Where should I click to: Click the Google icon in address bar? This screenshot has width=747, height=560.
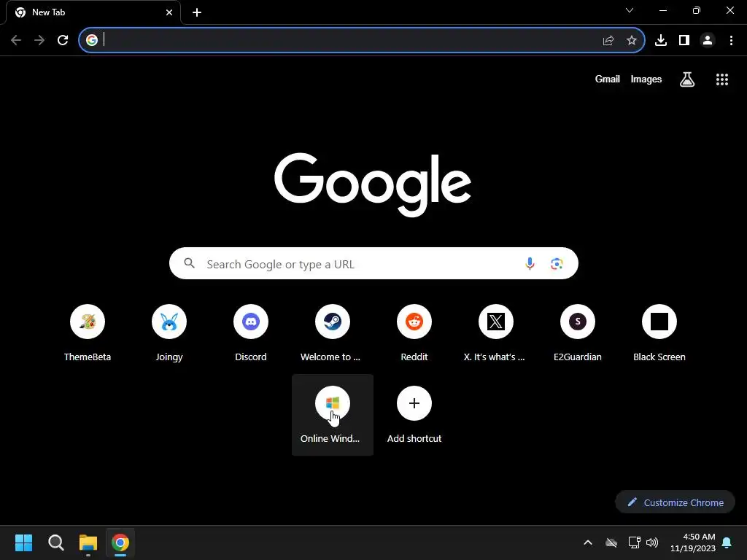(x=92, y=40)
